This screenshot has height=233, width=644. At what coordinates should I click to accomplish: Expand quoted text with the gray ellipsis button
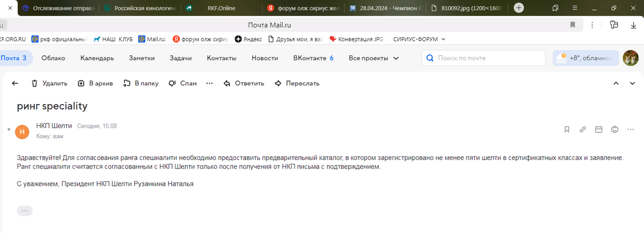(x=25, y=211)
